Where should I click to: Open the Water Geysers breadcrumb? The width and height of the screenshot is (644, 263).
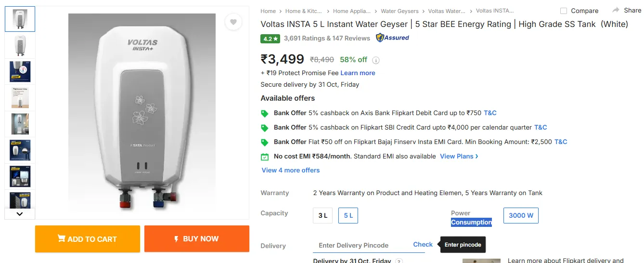(x=399, y=11)
